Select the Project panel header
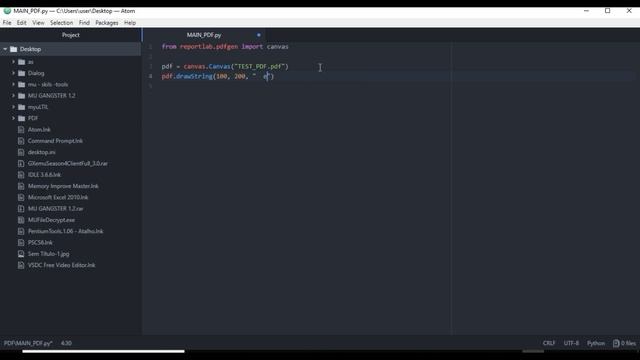640x360 pixels. point(71,35)
